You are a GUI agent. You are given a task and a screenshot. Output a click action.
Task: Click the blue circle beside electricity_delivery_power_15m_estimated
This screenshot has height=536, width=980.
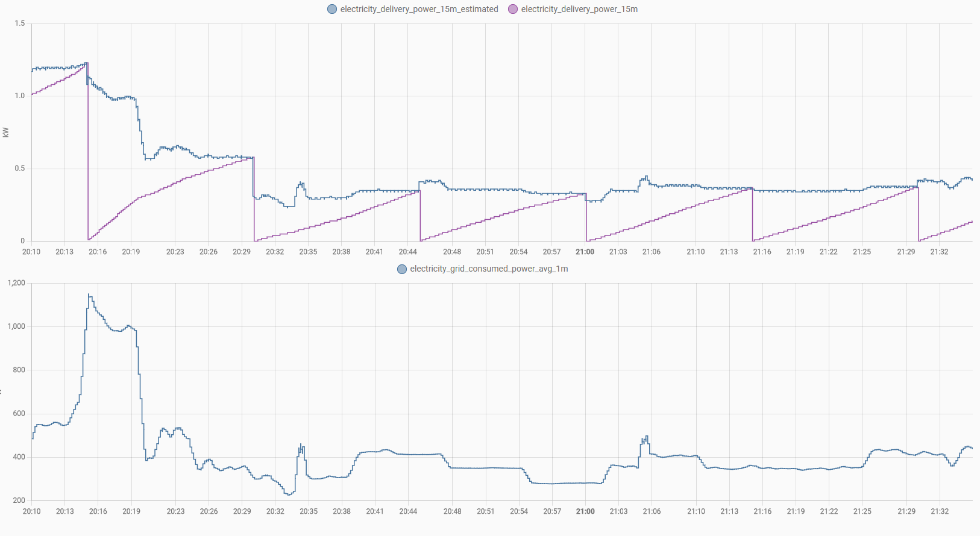[x=332, y=9]
